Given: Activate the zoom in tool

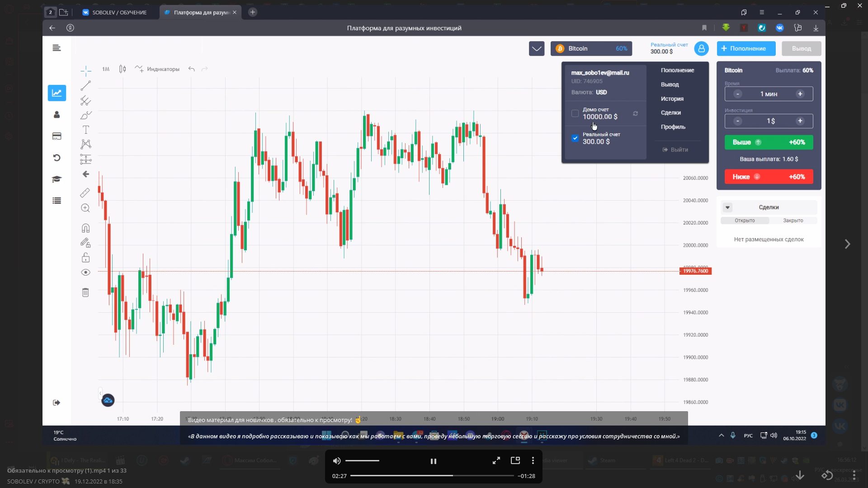Looking at the screenshot, I should (85, 208).
